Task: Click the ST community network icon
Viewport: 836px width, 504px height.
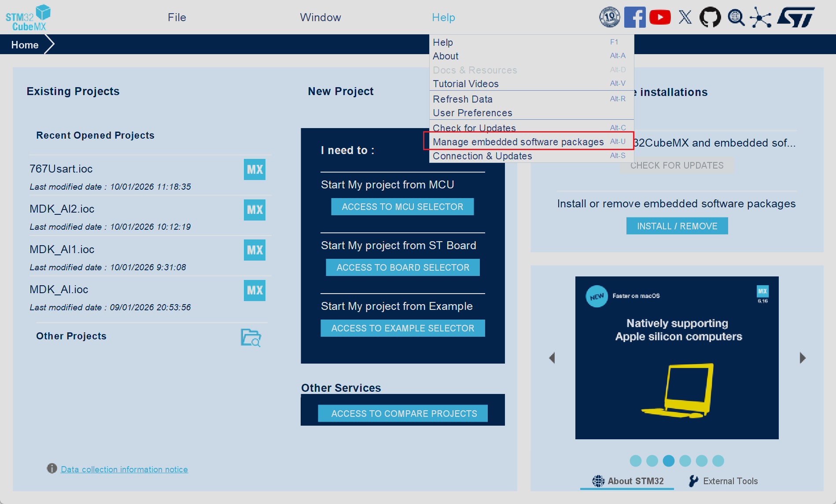Action: (761, 17)
